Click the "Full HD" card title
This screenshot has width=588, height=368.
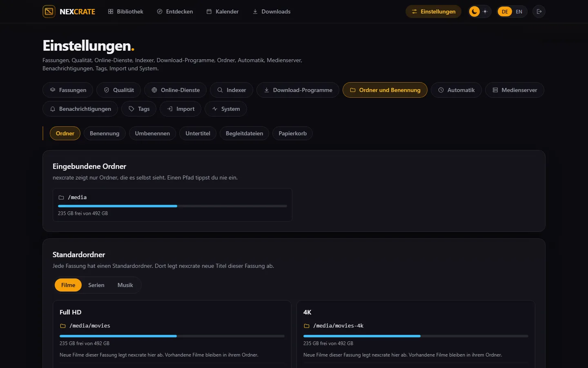coord(71,312)
